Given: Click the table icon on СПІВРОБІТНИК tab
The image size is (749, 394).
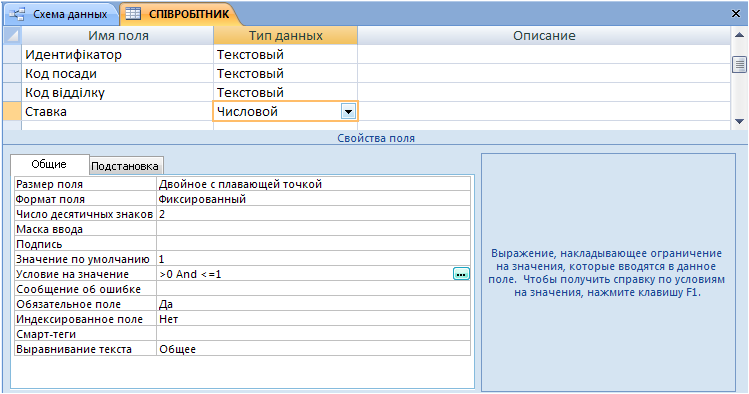Looking at the screenshot, I should click(x=133, y=14).
